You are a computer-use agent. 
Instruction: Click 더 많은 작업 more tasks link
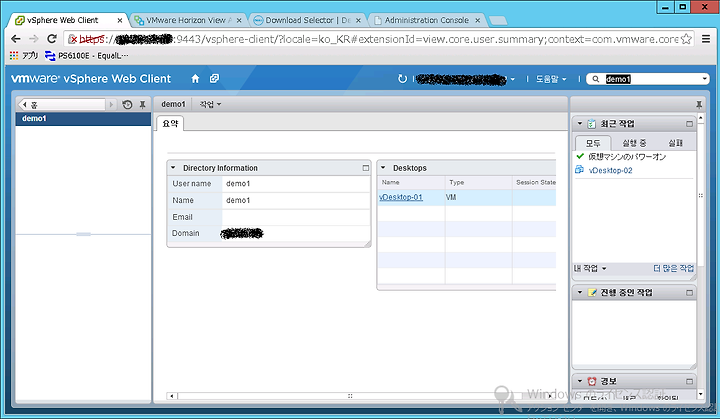pos(673,268)
